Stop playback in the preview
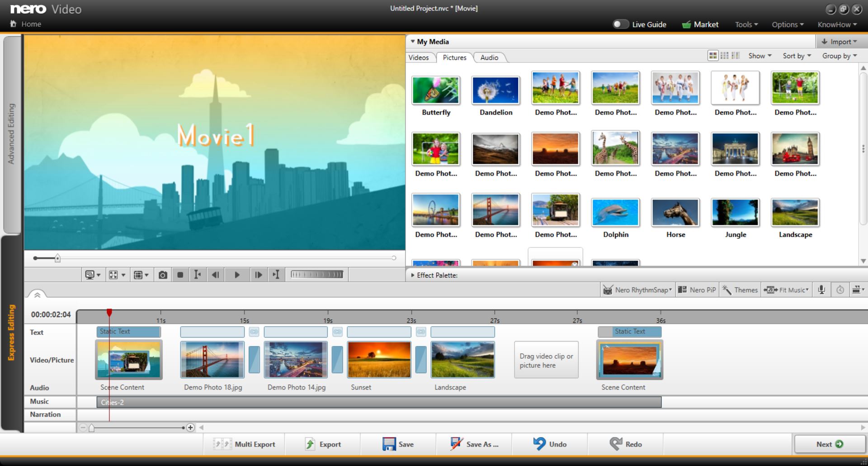Screen dimensions: 868x466 (180, 275)
